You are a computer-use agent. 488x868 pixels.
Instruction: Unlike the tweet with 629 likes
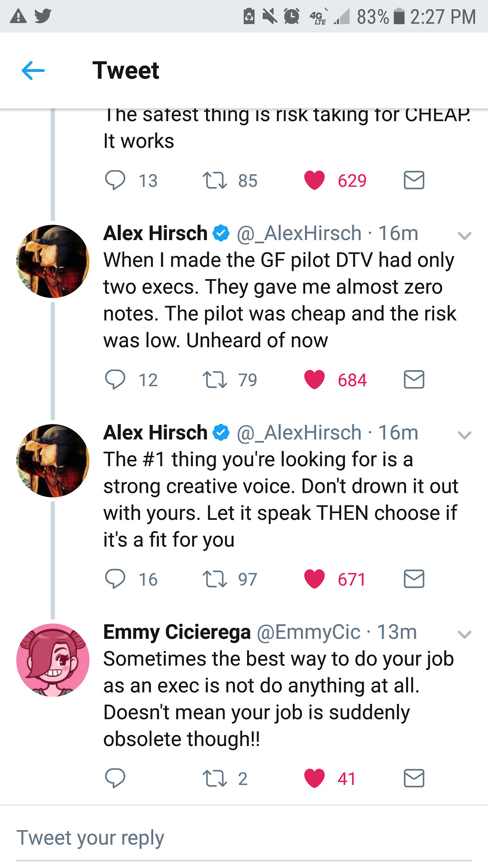click(314, 180)
